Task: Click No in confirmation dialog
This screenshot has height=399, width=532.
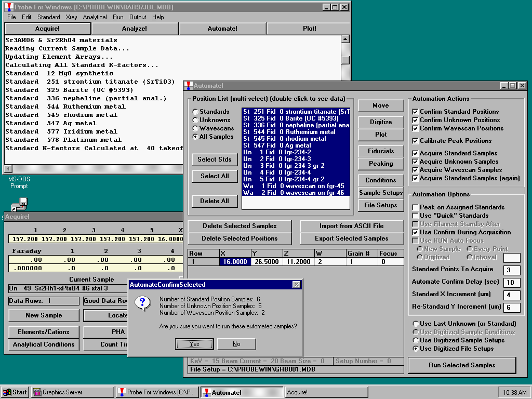Action: (236, 344)
